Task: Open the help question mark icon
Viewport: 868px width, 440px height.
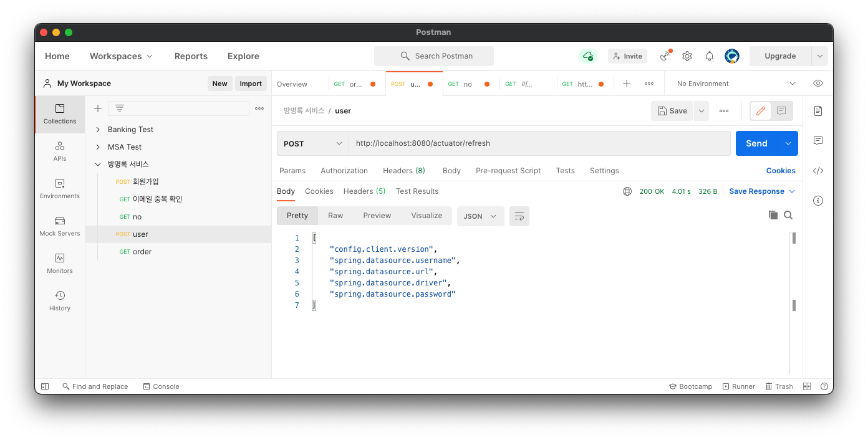Action: pos(824,386)
